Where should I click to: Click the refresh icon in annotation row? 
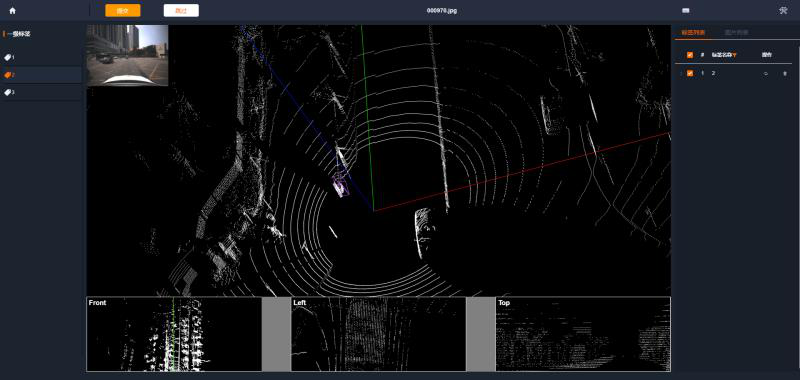765,73
